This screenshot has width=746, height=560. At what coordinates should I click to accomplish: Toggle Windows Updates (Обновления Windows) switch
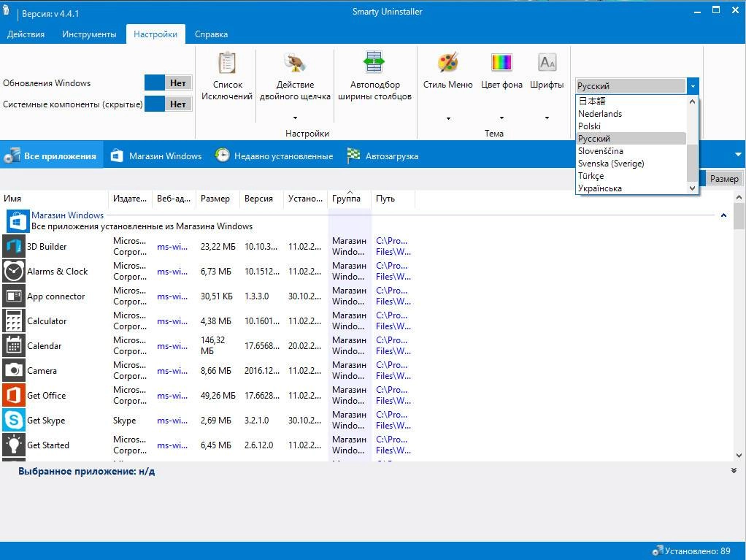point(169,83)
